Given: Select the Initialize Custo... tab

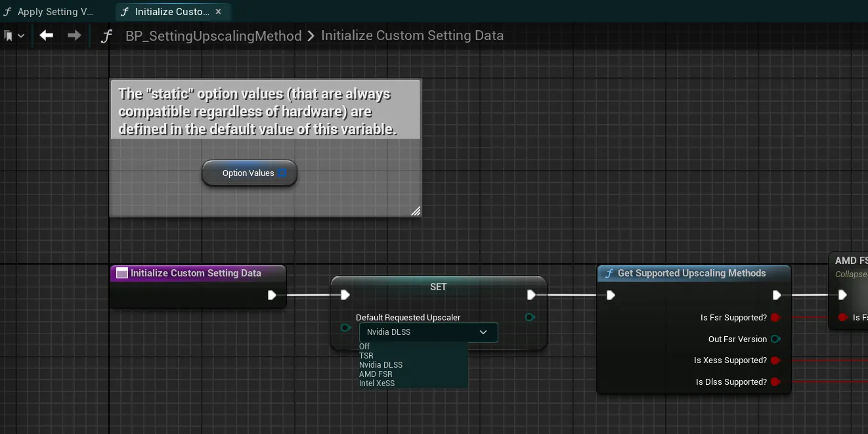Looking at the screenshot, I should (x=172, y=11).
